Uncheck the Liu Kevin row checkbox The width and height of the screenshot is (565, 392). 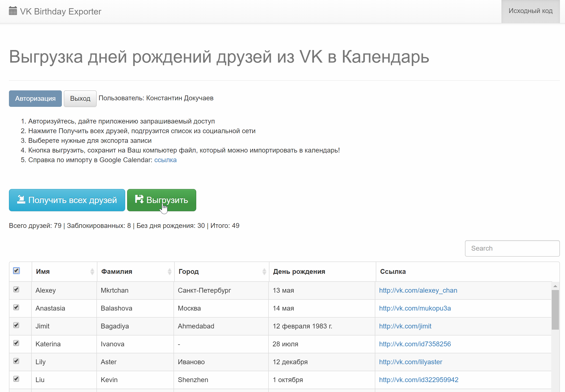tap(16, 379)
